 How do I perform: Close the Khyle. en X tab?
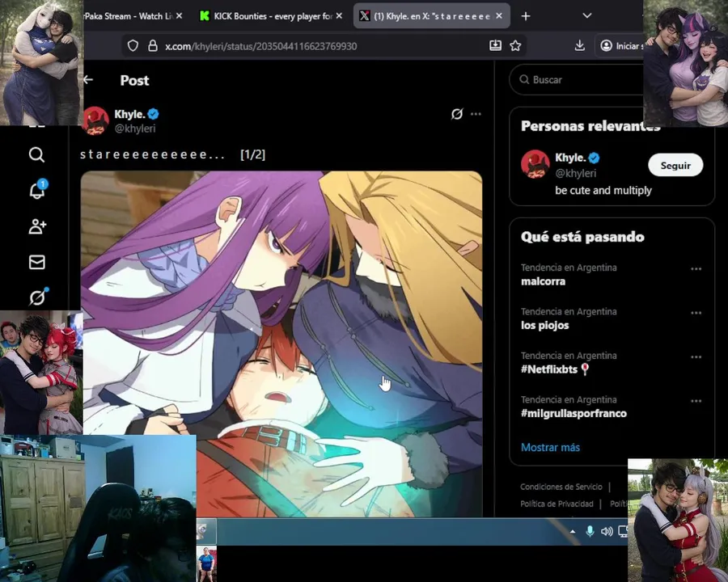point(499,16)
